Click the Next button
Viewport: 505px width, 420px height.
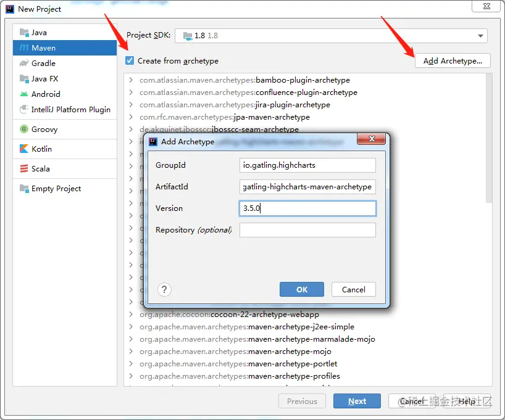click(x=357, y=401)
